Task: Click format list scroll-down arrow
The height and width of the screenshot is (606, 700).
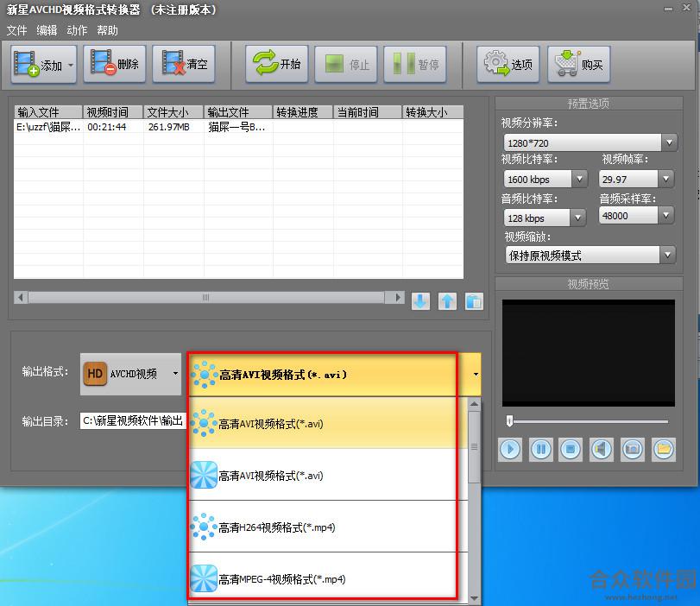Action: point(474,597)
